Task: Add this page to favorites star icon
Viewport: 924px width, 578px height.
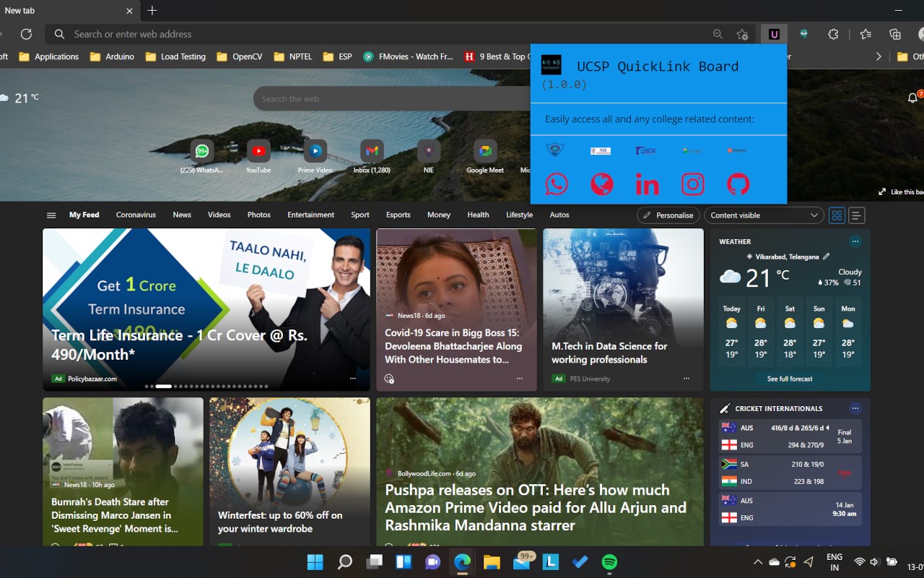Action: tap(742, 34)
